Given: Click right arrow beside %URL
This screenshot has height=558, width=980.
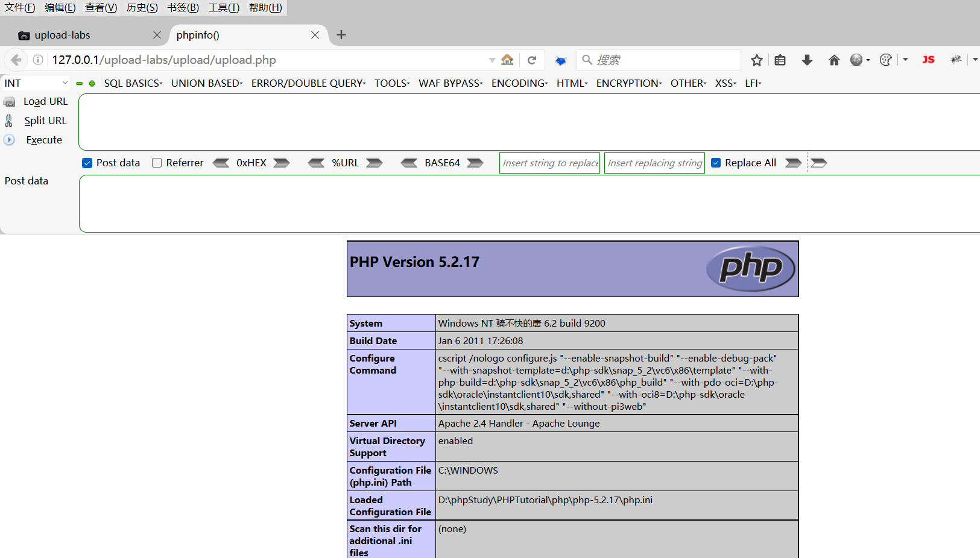Looking at the screenshot, I should point(375,163).
